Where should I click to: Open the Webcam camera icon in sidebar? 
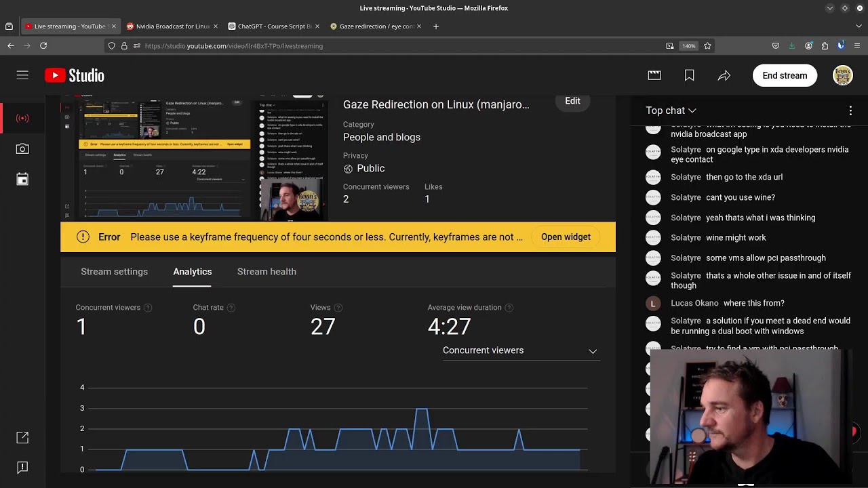click(x=22, y=148)
